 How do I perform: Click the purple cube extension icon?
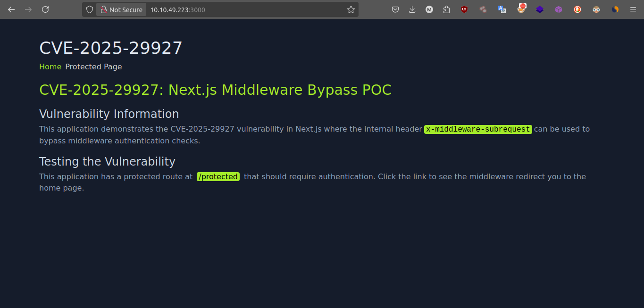point(559,9)
